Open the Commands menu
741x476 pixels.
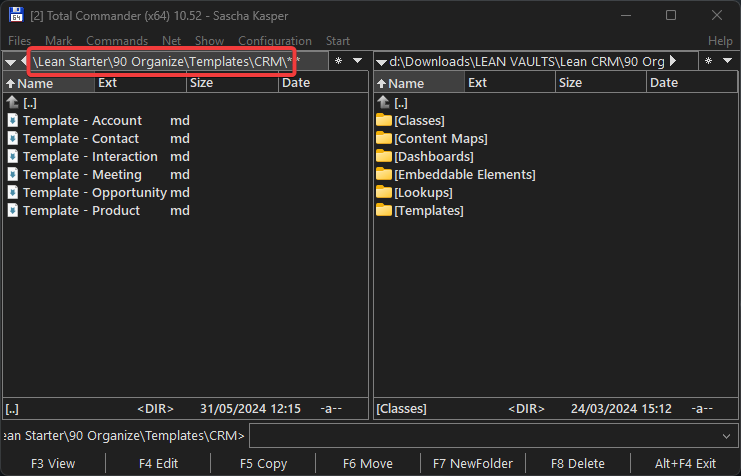coord(117,41)
